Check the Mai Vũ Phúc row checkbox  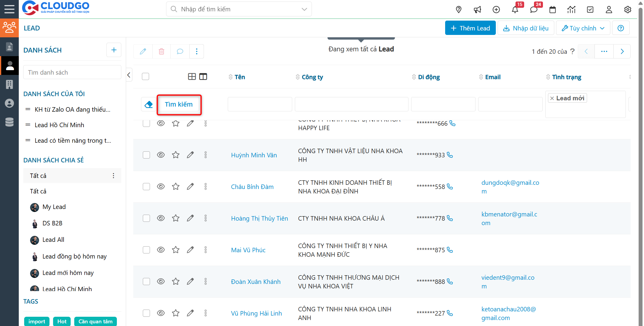tap(146, 250)
